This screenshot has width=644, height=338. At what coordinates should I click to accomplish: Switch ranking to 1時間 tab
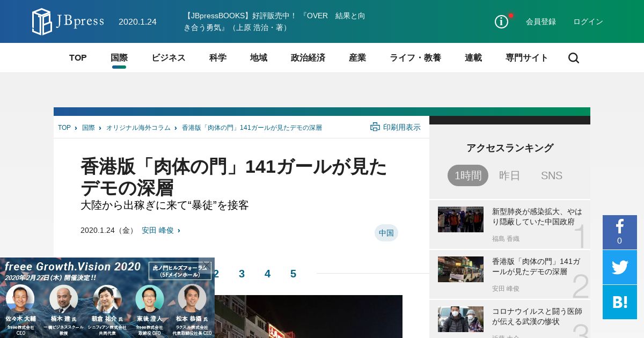point(468,175)
